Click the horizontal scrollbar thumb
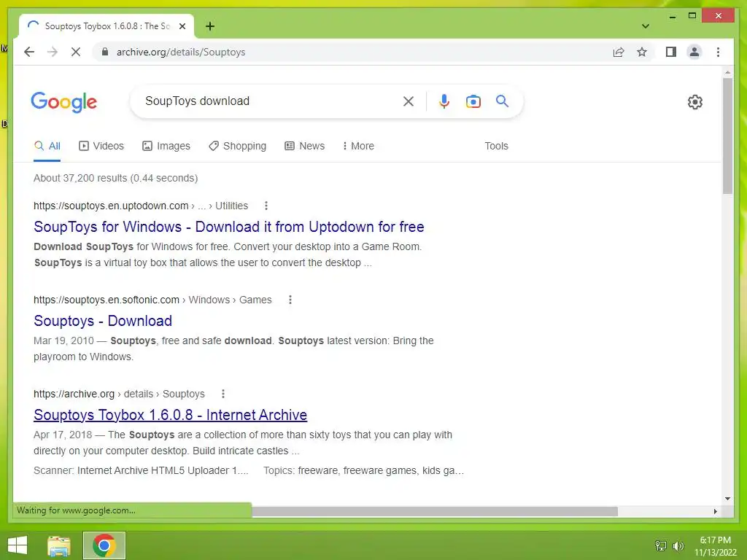 coord(435,511)
